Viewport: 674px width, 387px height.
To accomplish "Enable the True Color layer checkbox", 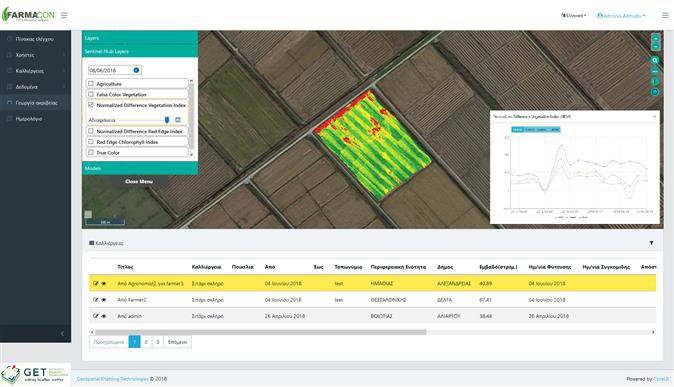I will tap(91, 152).
